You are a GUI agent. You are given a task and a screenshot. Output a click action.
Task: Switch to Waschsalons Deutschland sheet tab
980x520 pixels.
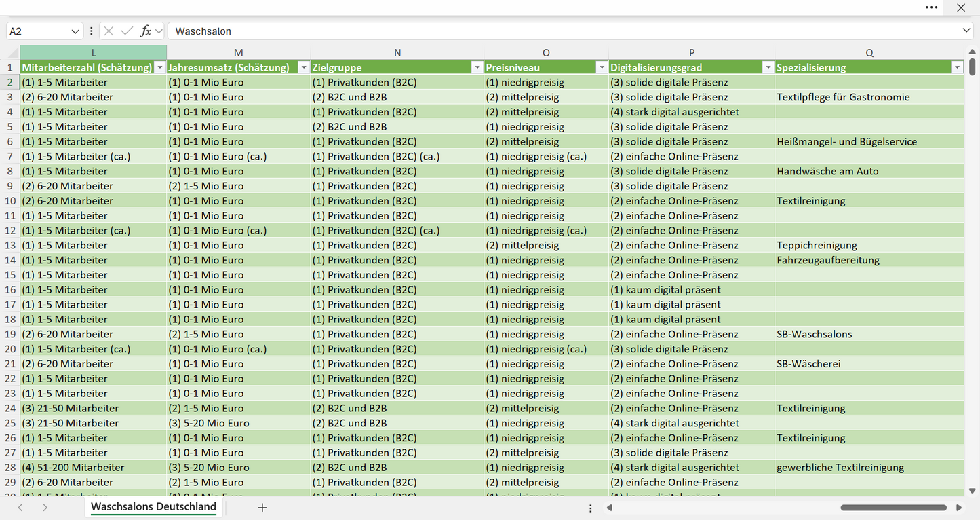pos(153,507)
